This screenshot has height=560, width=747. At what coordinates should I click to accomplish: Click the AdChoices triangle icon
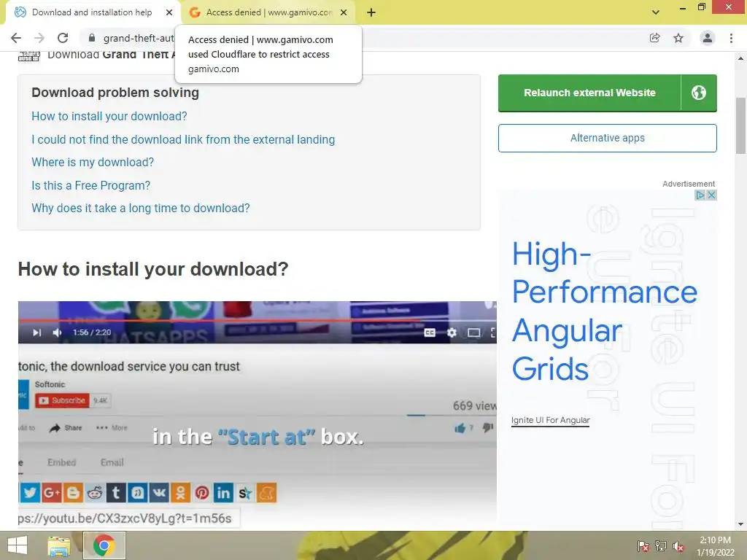click(x=700, y=195)
